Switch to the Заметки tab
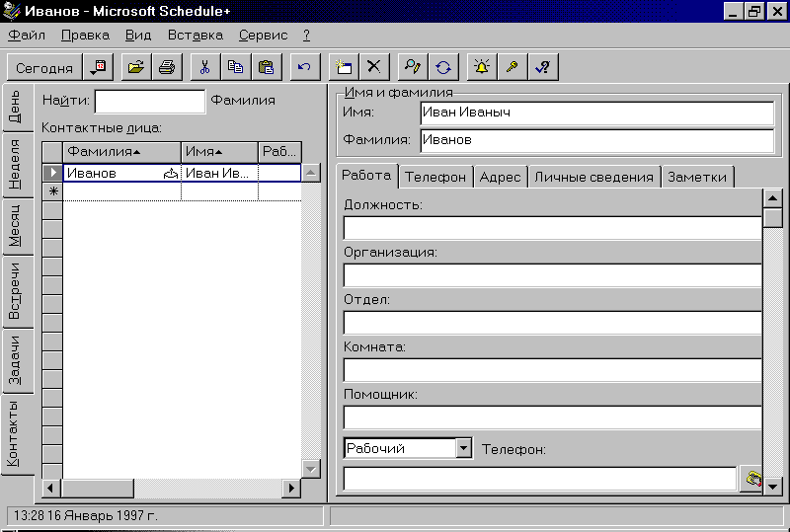This screenshot has height=532, width=790. [x=697, y=177]
